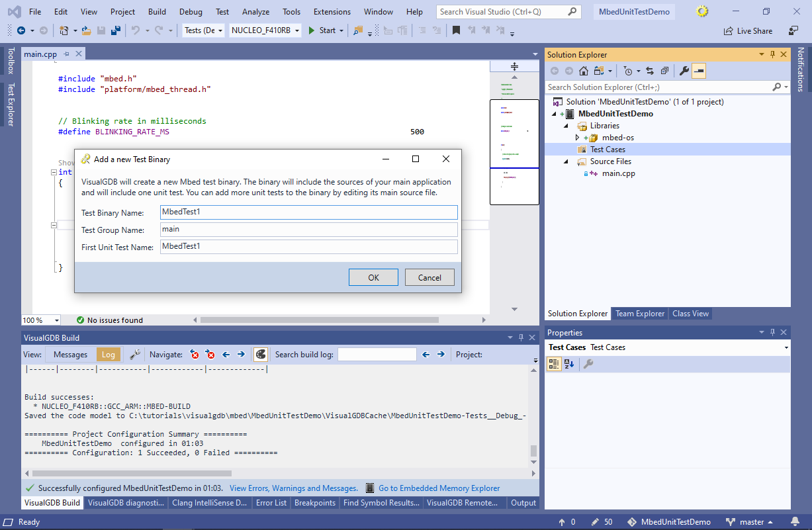Open Properties wrench in Solution Explorer toolbar
Viewport: 812px width, 530px height.
tap(684, 71)
